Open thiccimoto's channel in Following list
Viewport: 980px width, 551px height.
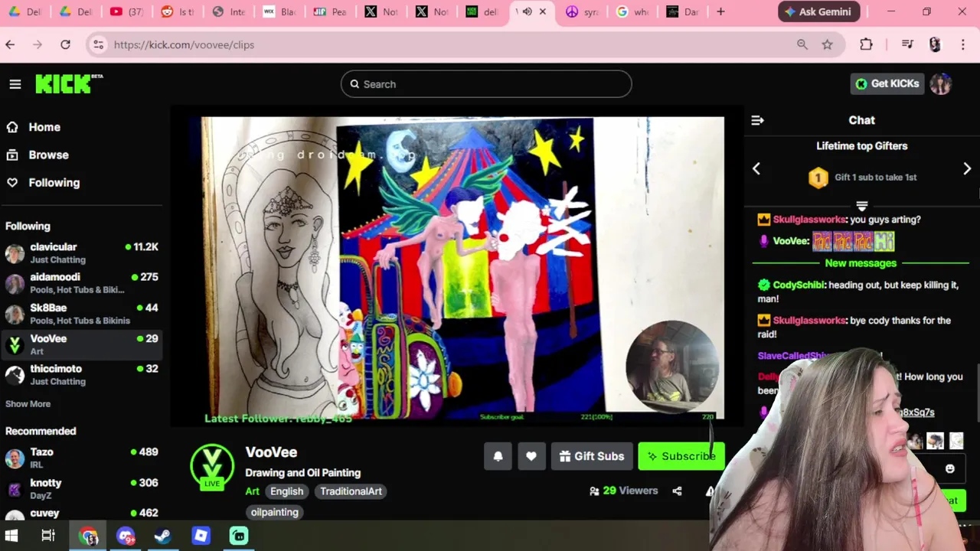81,375
